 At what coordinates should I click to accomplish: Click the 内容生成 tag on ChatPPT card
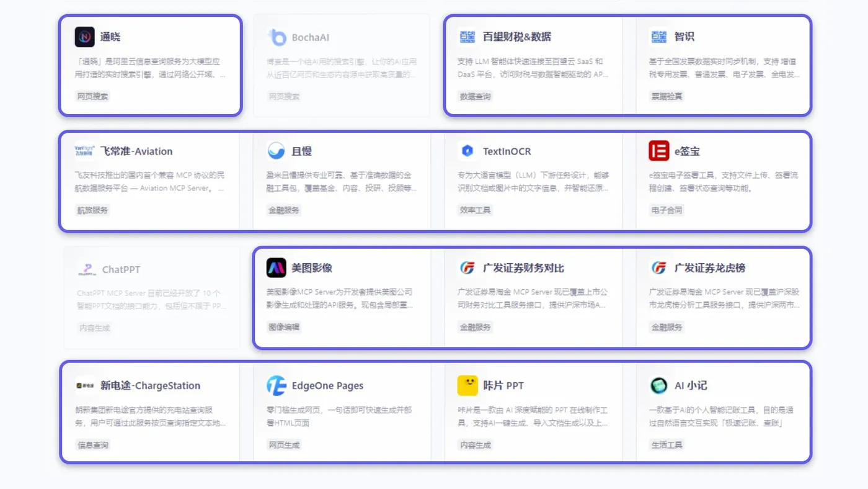pos(95,328)
